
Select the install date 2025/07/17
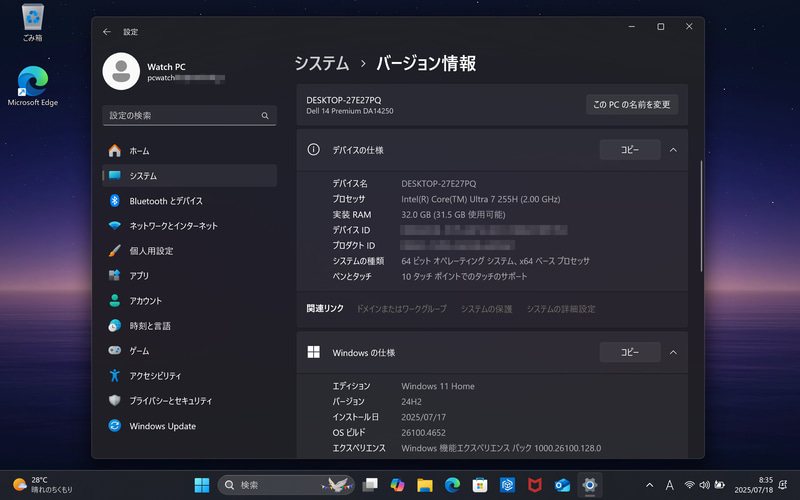click(423, 417)
